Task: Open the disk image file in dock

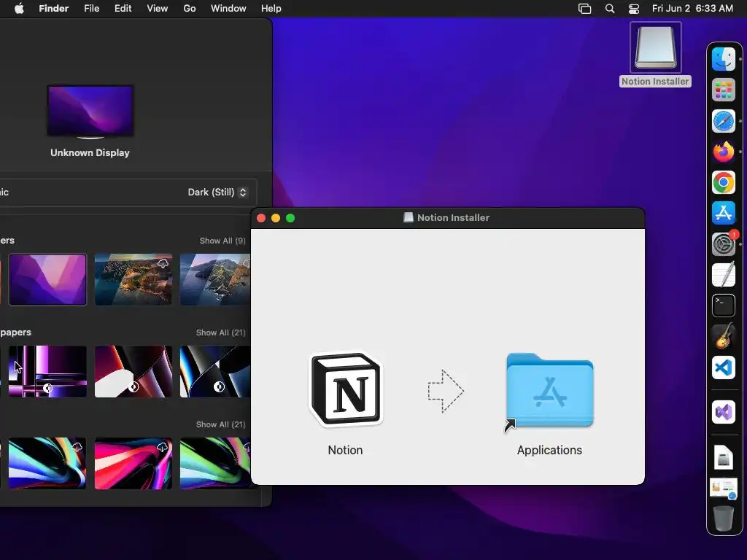Action: coord(723,457)
